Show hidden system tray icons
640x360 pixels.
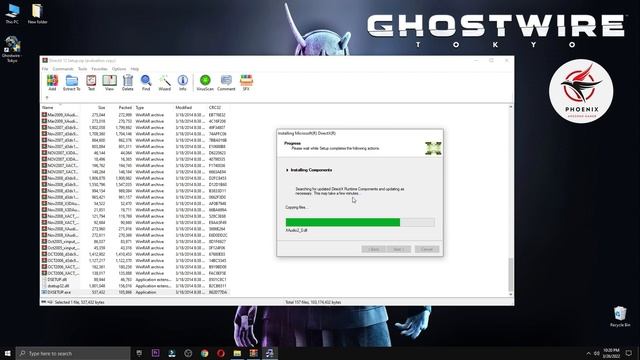tap(588, 353)
